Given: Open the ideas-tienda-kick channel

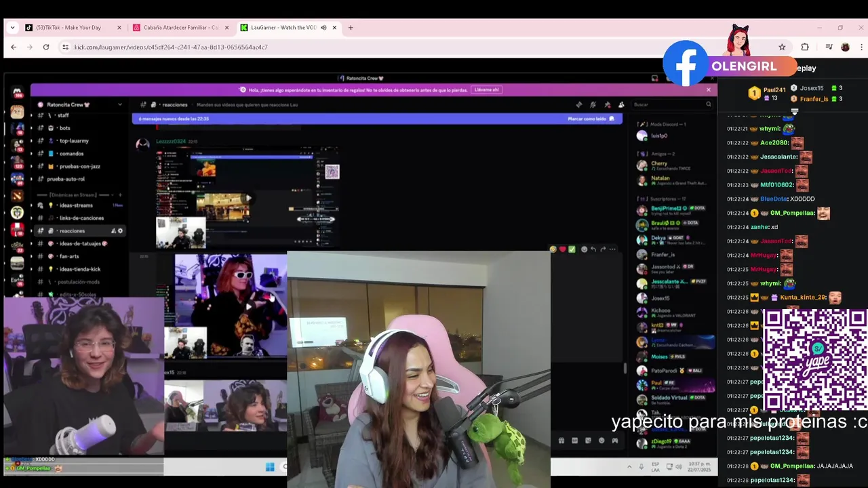Looking at the screenshot, I should tap(79, 269).
